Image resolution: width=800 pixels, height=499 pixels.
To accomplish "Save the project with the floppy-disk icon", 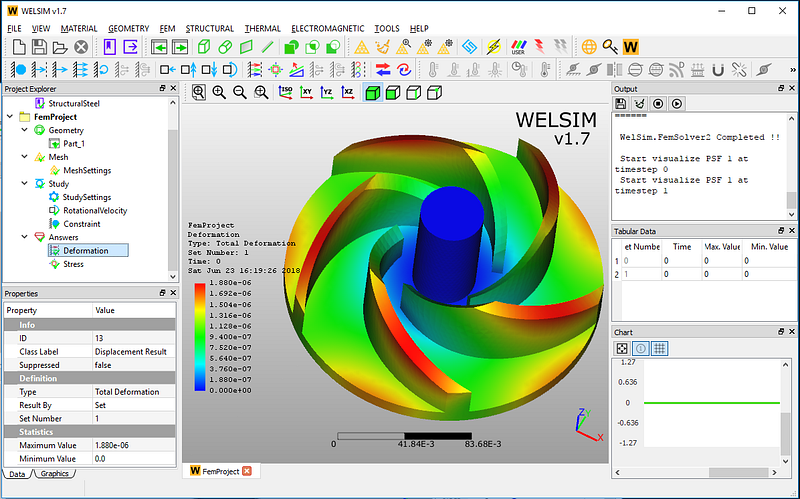I will tap(39, 47).
